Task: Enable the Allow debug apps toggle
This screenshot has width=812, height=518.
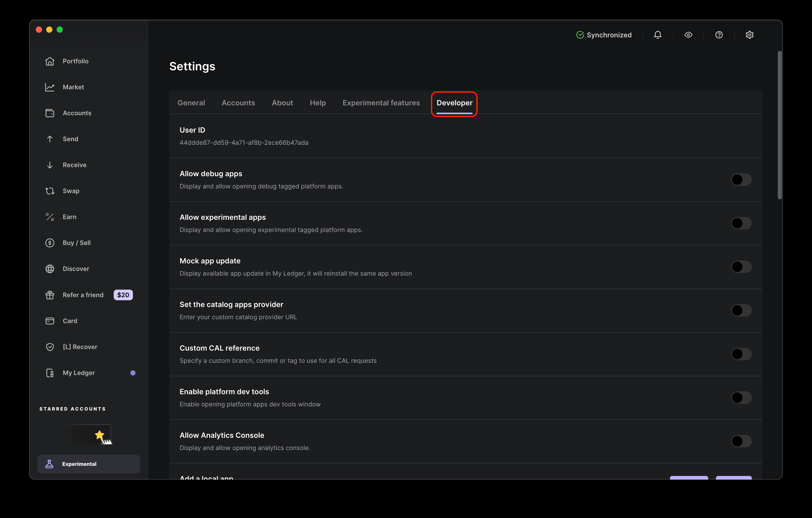Action: tap(741, 180)
